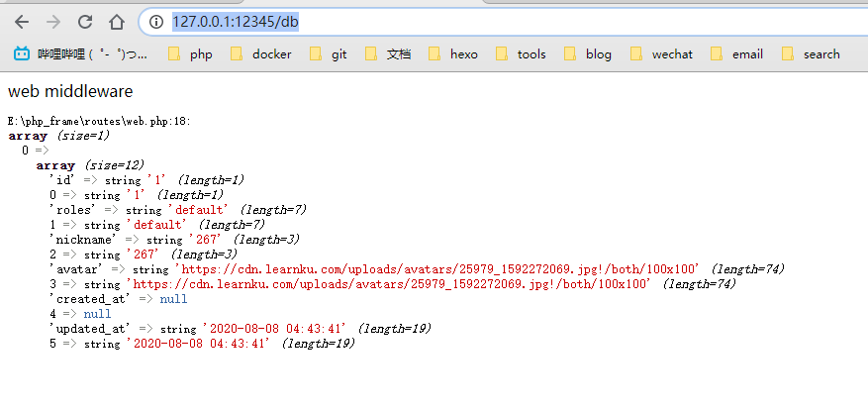Click the 'array (size=12)' line
868x409 pixels.
point(90,165)
